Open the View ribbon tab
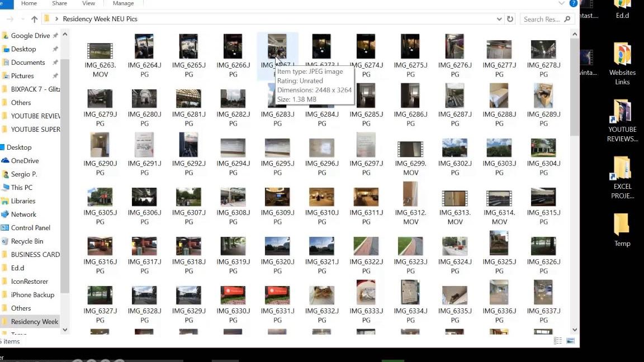 [88, 3]
